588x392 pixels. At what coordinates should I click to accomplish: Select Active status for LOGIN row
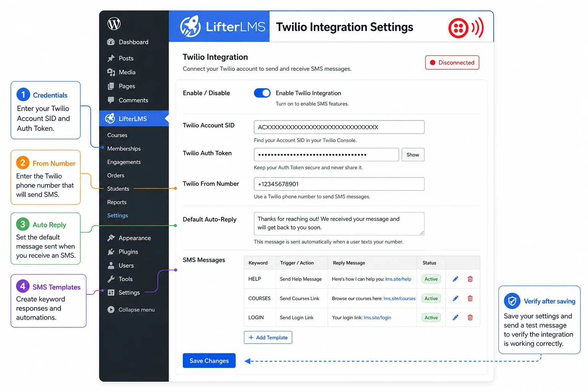coord(431,317)
